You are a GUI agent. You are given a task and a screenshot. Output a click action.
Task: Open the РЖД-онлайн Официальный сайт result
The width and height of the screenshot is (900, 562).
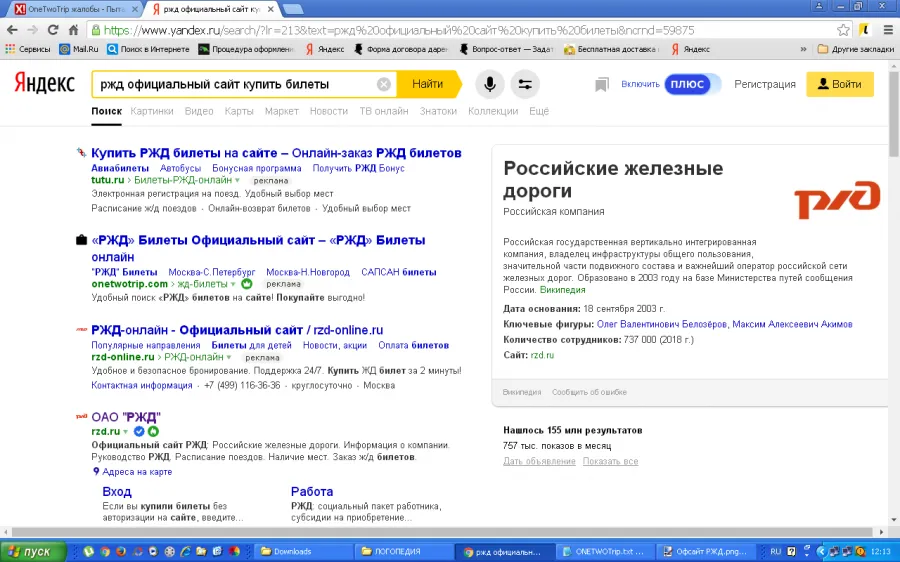(x=237, y=330)
